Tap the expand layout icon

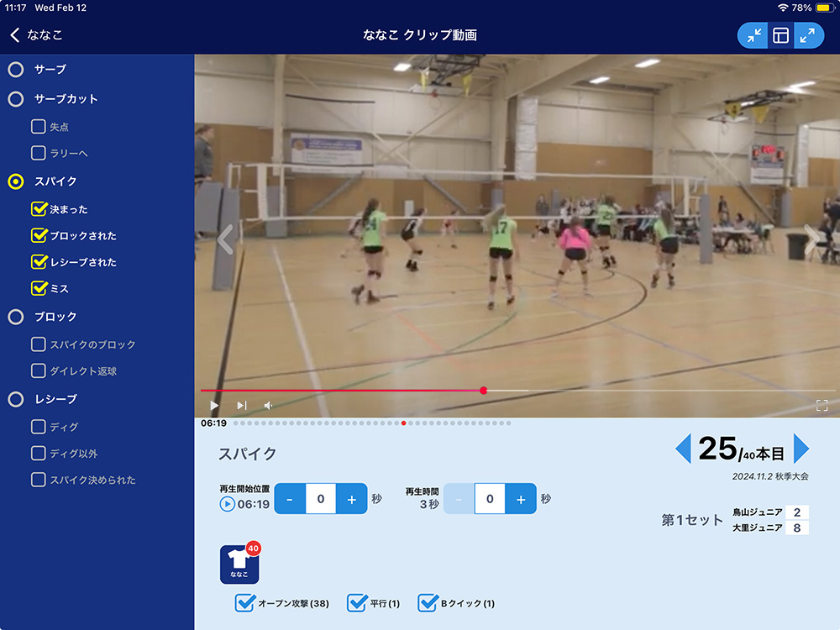807,35
